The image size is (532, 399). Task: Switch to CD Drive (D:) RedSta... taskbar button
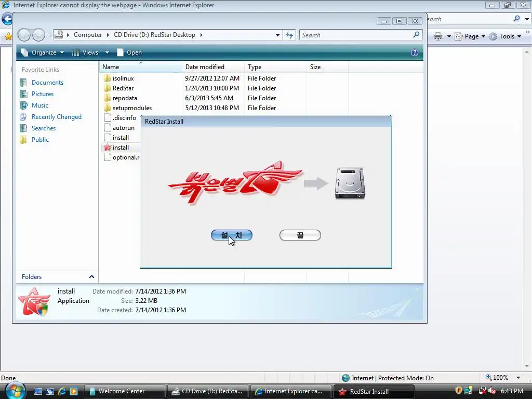coord(207,391)
